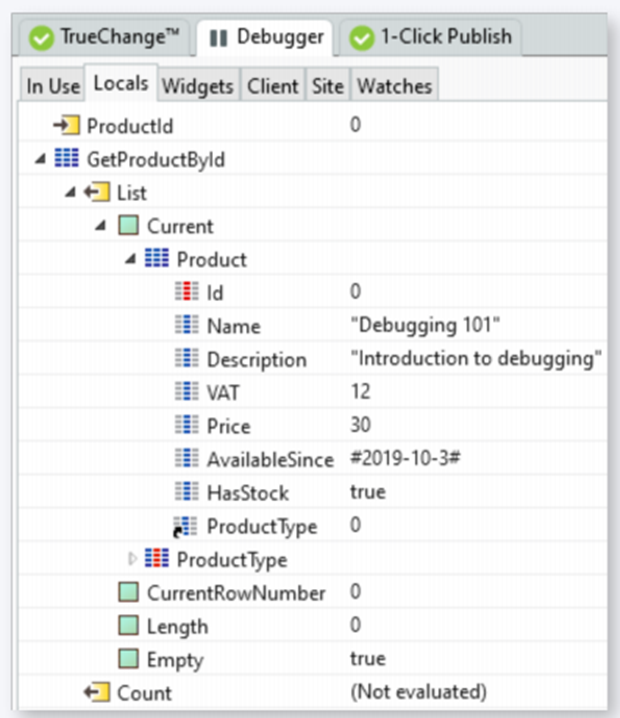Collapse the GetProductById tree node
The width and height of the screenshot is (620, 718).
coord(39,160)
